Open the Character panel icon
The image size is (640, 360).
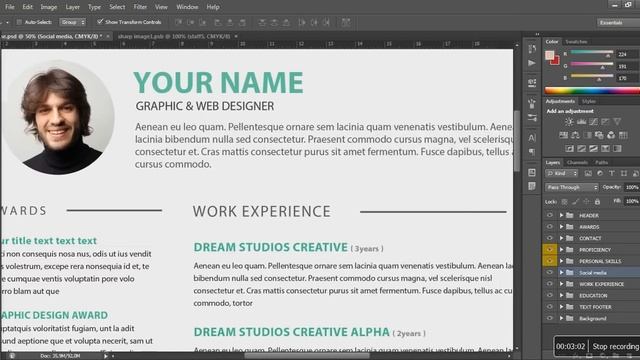532,138
